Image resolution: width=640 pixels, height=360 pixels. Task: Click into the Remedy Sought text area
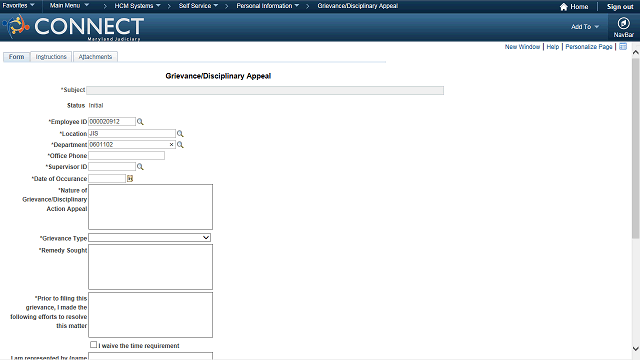pyautogui.click(x=150, y=267)
